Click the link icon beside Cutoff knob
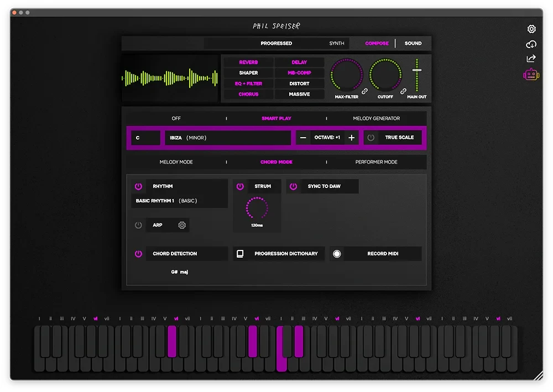The height and width of the screenshot is (392, 553). coord(403,91)
